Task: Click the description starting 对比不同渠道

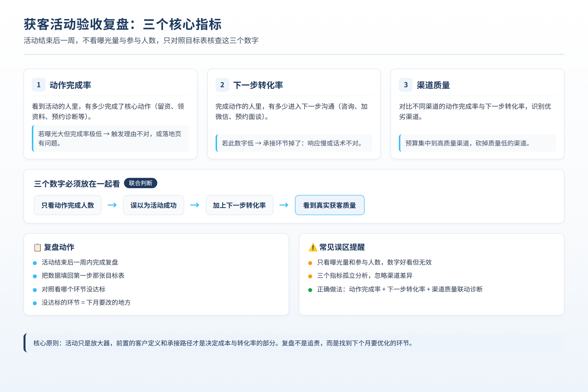Action: 475,111
